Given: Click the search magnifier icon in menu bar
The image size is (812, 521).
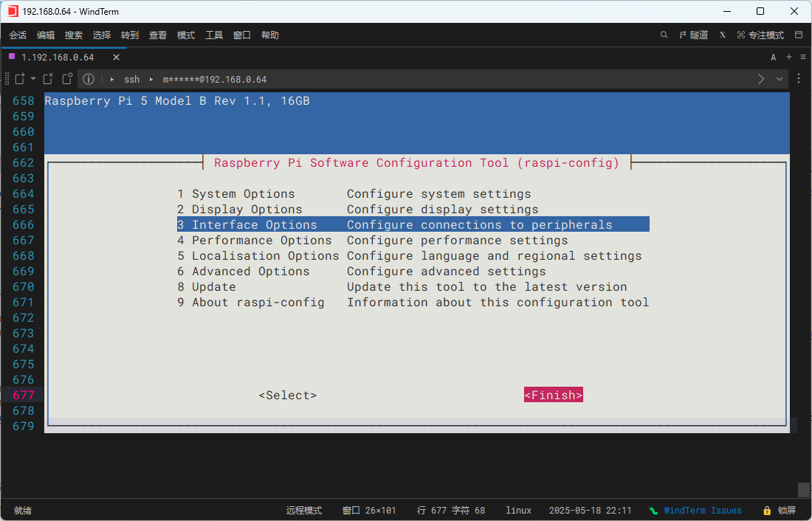Looking at the screenshot, I should coord(664,35).
